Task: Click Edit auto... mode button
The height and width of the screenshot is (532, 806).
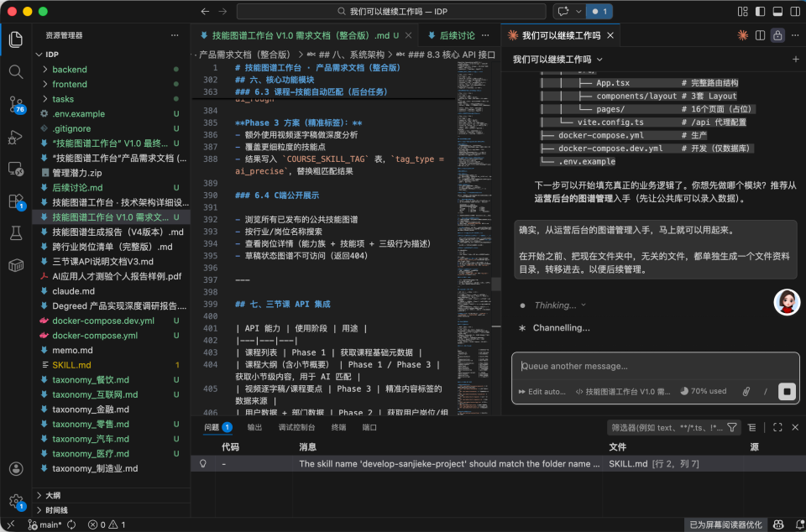Action: click(x=542, y=391)
